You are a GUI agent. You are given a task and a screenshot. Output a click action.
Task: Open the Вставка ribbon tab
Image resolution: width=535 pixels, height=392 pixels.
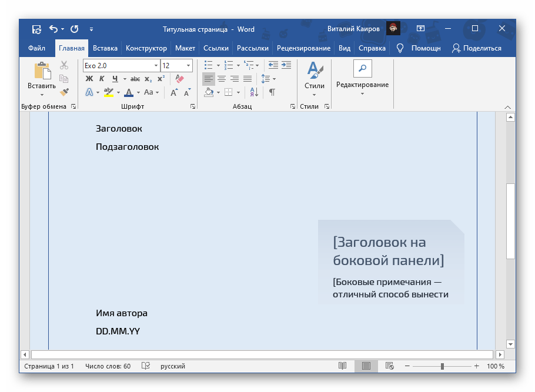pos(105,48)
